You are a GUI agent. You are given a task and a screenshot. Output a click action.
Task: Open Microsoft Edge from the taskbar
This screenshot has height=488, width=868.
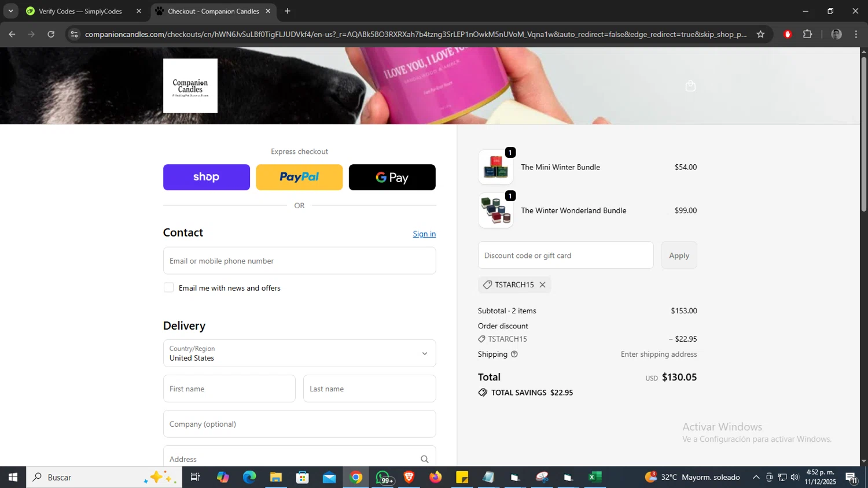pos(249,477)
